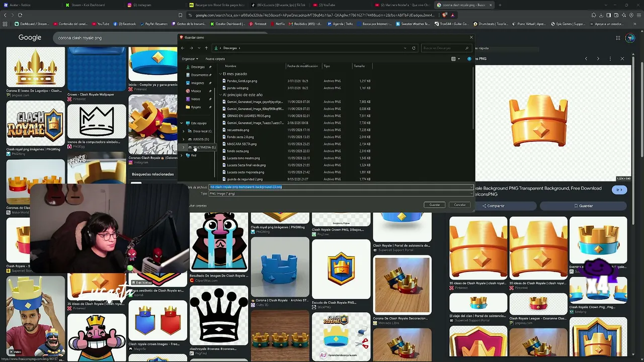Refresh the Descargas folder listing
This screenshot has width=644, height=362.
[414, 48]
